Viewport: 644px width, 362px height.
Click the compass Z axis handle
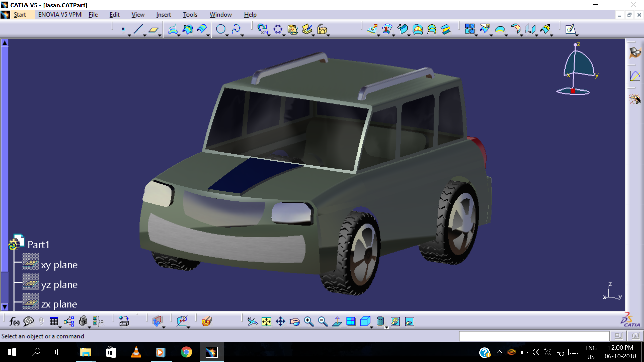(575, 44)
